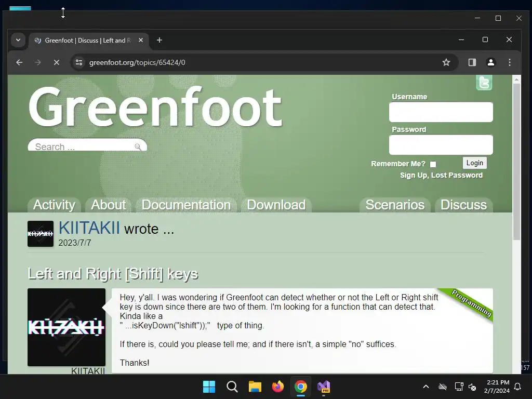Click the muted volume tray icon
The image size is (532, 399).
click(472, 387)
